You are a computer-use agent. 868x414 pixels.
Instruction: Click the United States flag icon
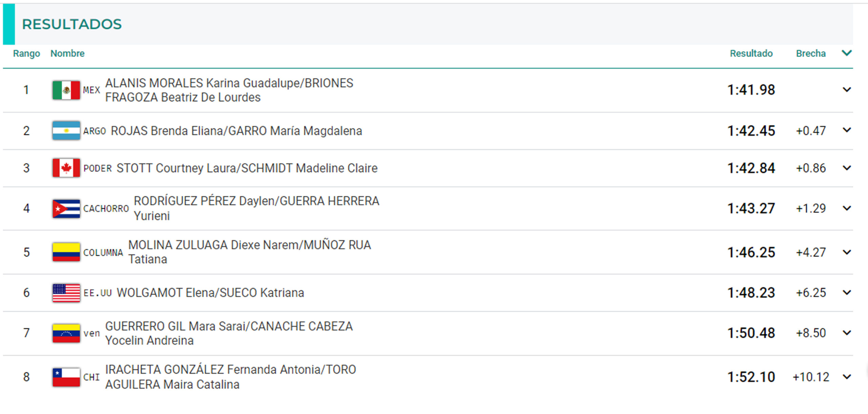point(66,293)
